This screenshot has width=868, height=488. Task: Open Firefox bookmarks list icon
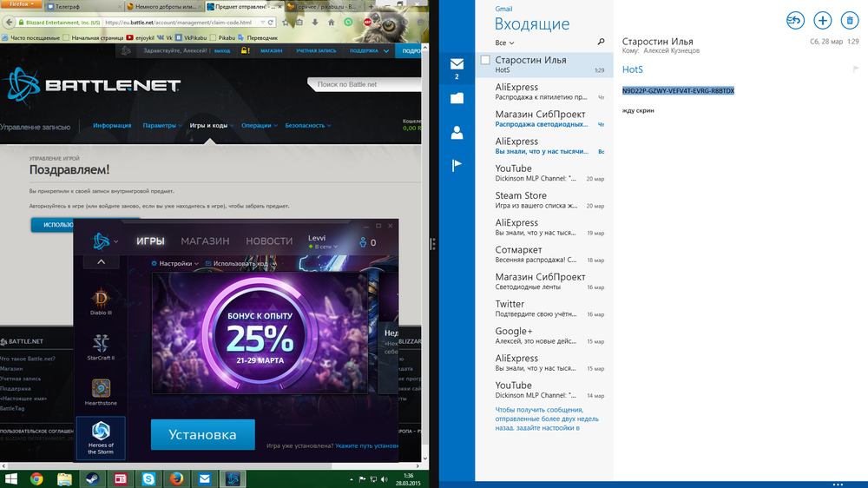(299, 23)
